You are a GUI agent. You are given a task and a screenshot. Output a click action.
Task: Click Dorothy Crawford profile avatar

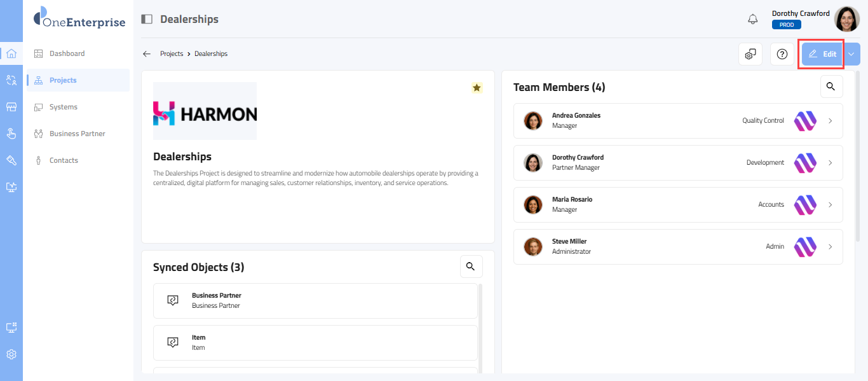[x=846, y=19]
